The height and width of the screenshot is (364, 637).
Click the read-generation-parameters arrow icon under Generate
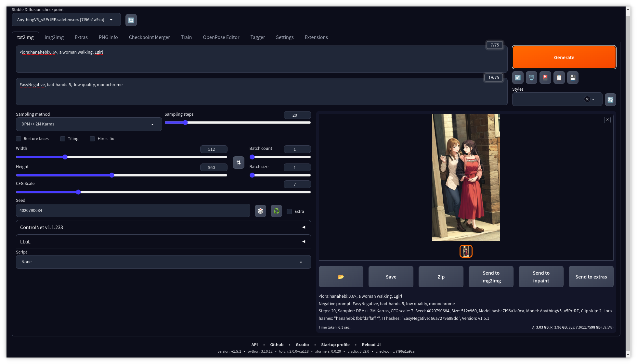pyautogui.click(x=518, y=78)
